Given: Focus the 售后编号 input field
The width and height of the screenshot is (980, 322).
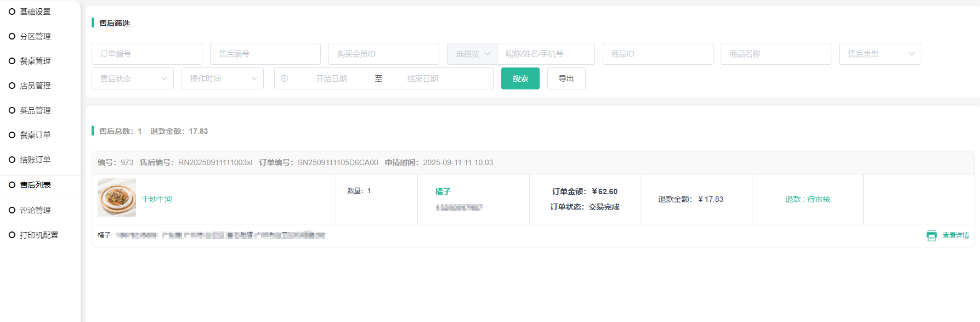Looking at the screenshot, I should pyautogui.click(x=265, y=54).
